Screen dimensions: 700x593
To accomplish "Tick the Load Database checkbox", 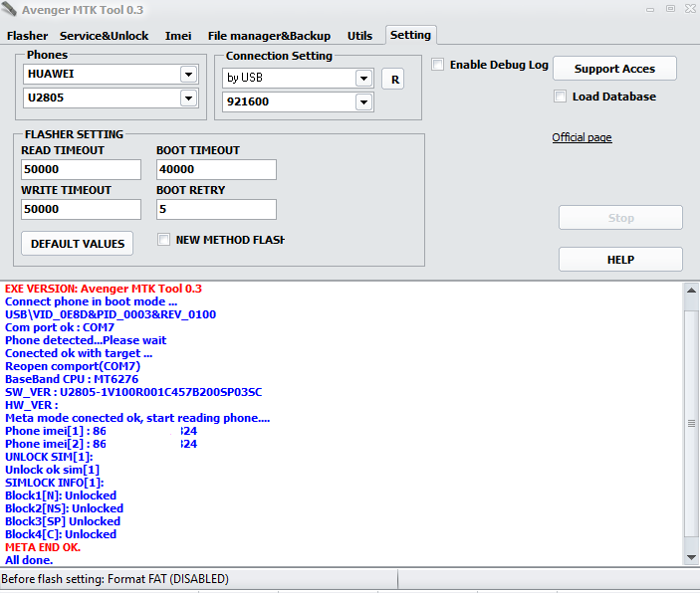I will (x=560, y=96).
